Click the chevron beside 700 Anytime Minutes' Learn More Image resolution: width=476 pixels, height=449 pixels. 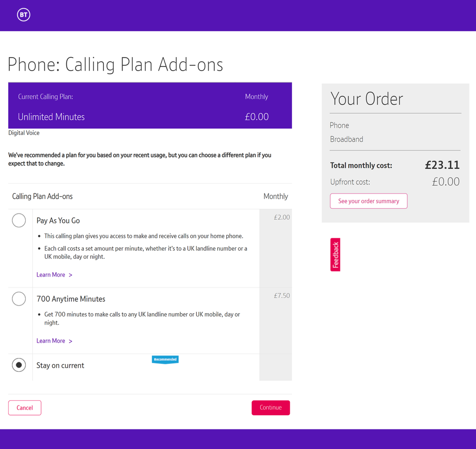(71, 341)
